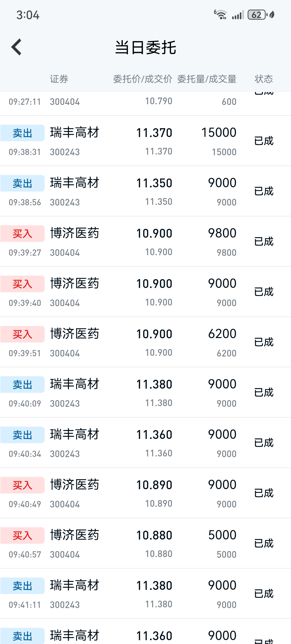
Task: Open the 博济医药 order priced 10.890
Action: coord(145,493)
